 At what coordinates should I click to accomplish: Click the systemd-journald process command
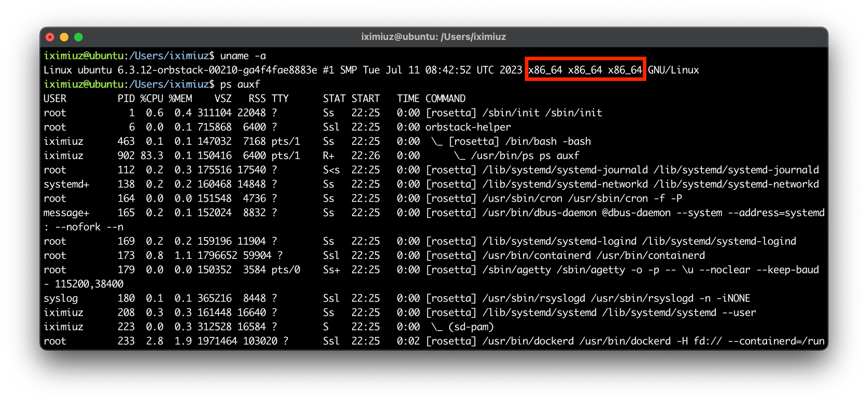click(622, 170)
